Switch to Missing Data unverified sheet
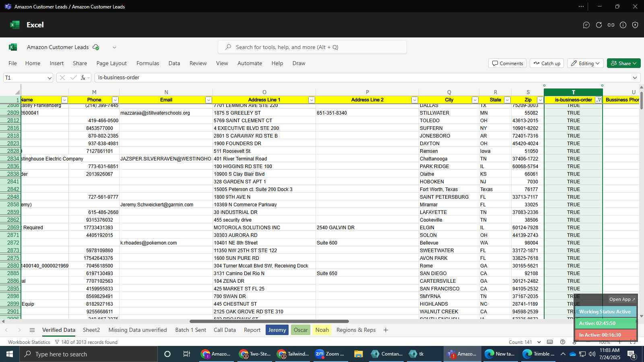644x362 pixels. coord(138,330)
